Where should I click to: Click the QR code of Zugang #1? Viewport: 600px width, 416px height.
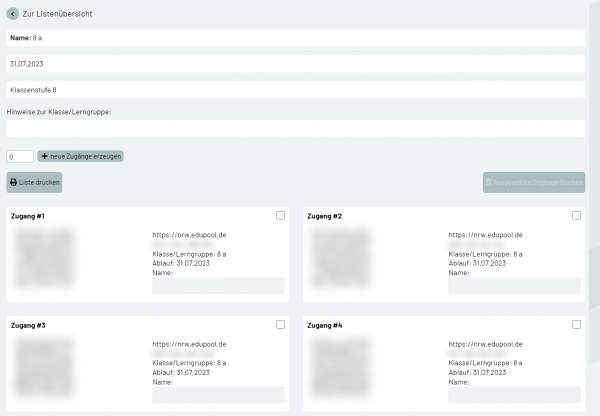click(44, 258)
